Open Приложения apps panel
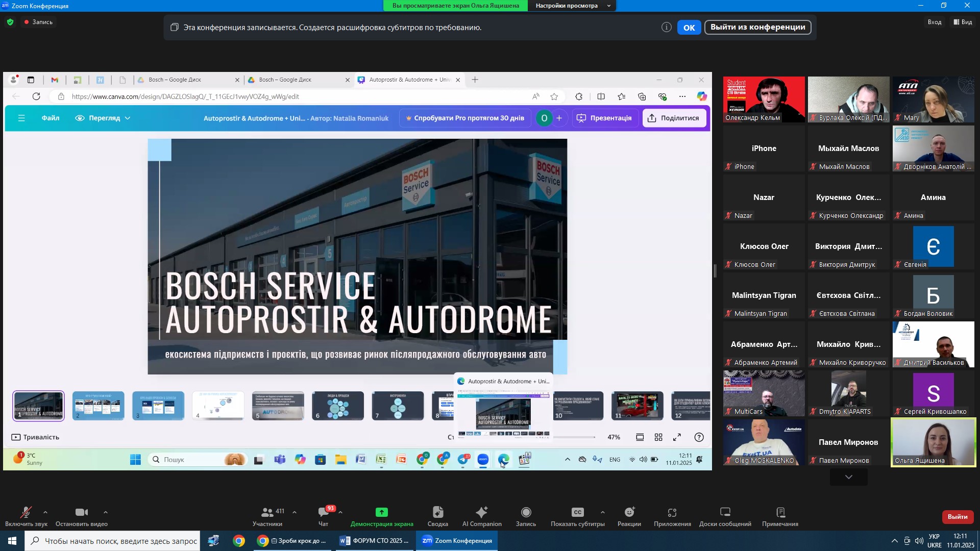Image resolution: width=980 pixels, height=551 pixels. point(672,516)
